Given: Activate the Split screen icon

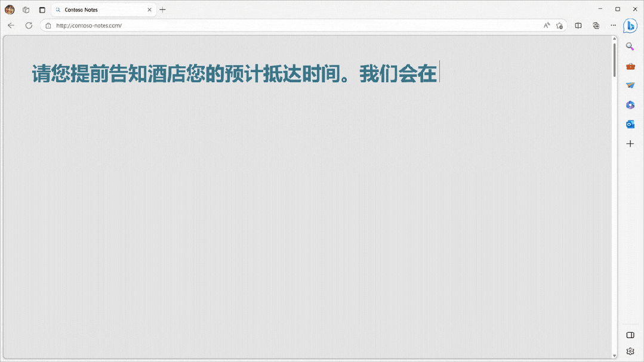Looking at the screenshot, I should [x=577, y=25].
